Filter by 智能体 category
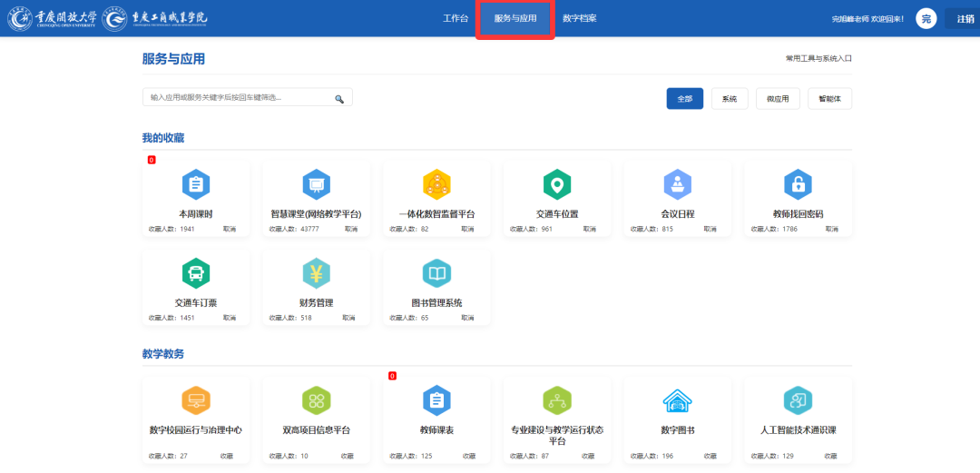980x473 pixels. point(829,98)
